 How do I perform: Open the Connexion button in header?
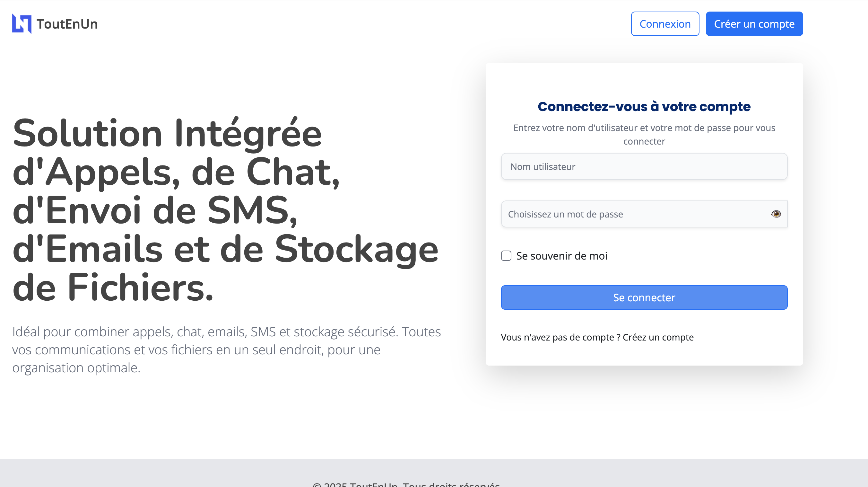pos(665,24)
